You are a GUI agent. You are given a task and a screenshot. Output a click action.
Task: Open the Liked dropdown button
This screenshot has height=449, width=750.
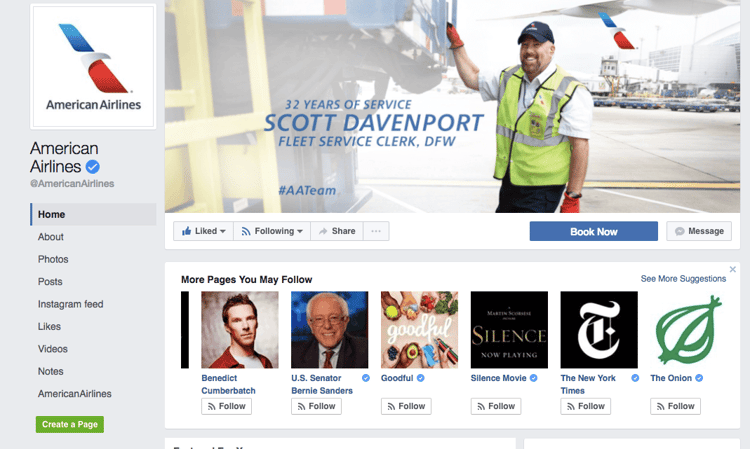(x=203, y=231)
